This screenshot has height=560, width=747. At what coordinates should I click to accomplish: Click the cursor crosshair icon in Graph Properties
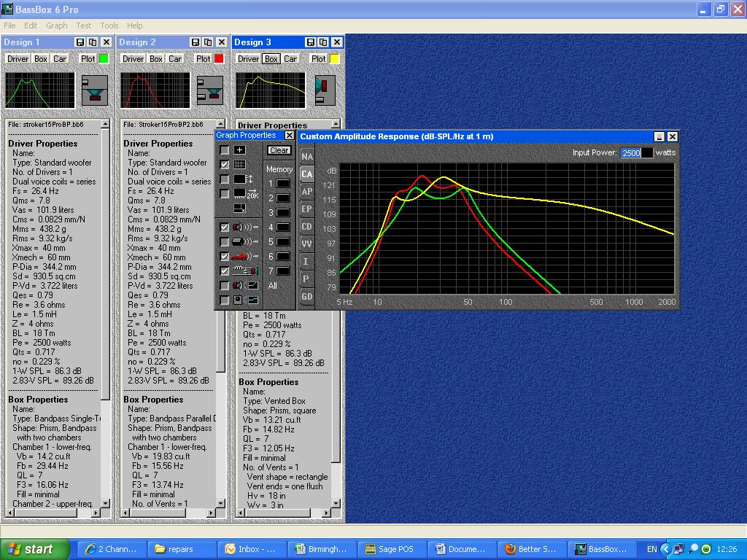pos(239,150)
